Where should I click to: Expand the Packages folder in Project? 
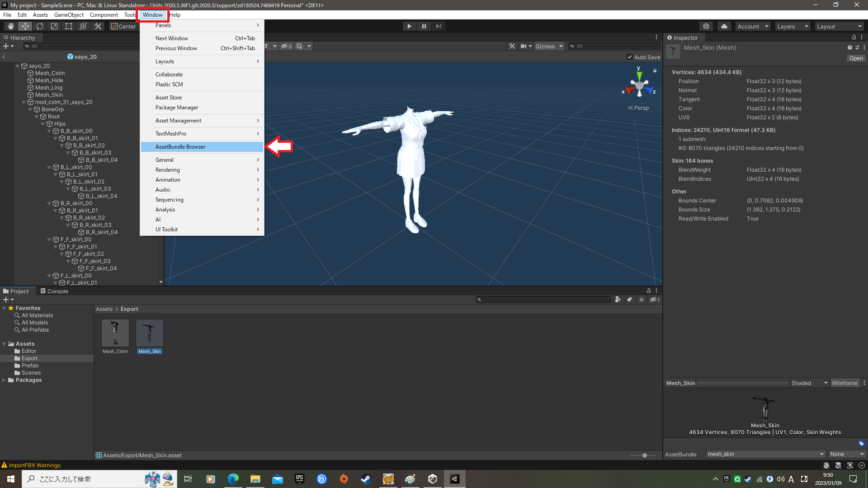pos(4,380)
